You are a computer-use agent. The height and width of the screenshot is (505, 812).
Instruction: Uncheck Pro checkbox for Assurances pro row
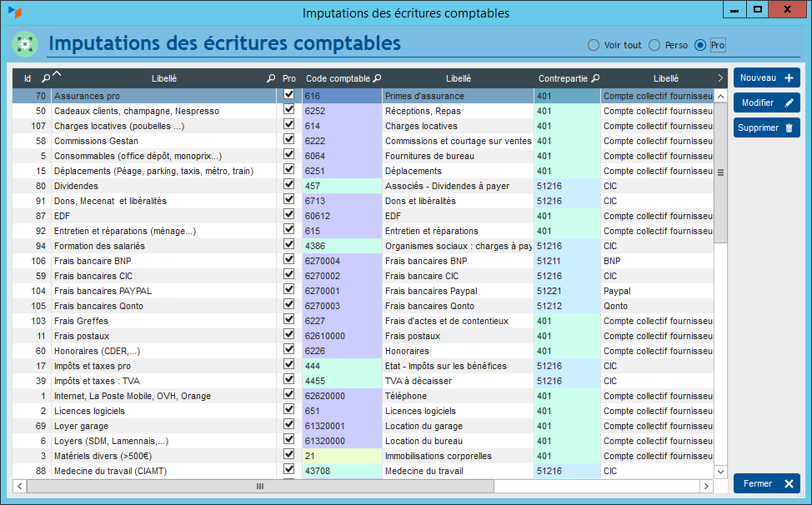[x=288, y=95]
